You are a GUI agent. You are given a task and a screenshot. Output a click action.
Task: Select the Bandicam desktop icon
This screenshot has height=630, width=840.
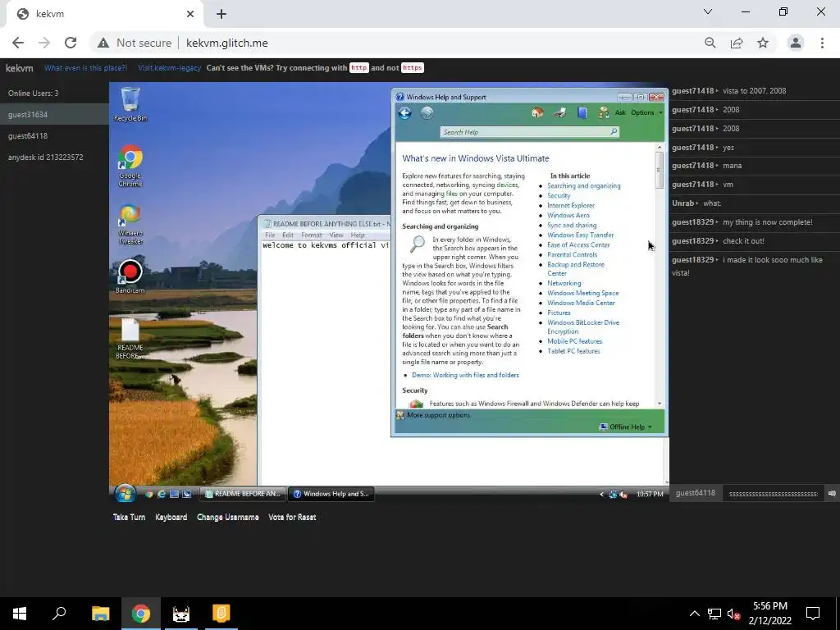point(130,276)
